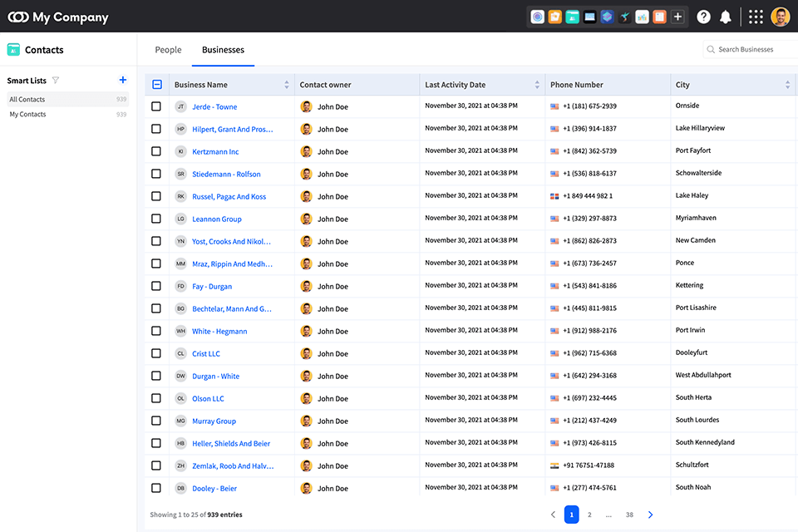Switch to the People tab
The image size is (798, 532).
168,49
